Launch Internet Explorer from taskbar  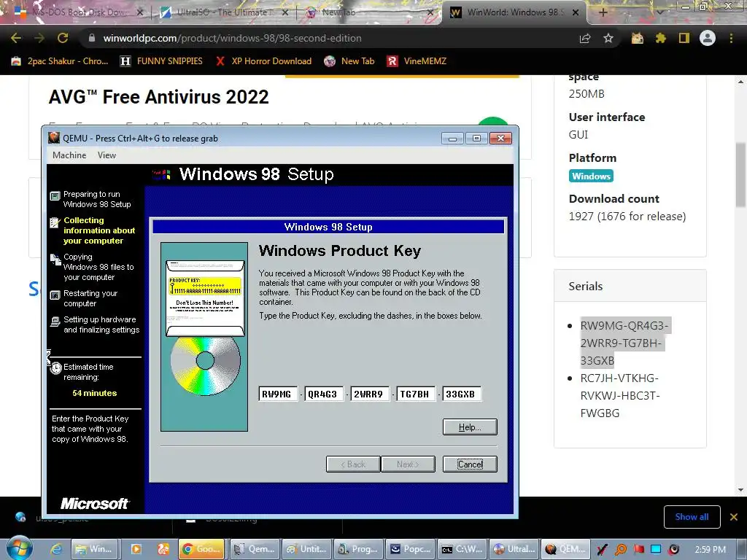click(x=56, y=549)
